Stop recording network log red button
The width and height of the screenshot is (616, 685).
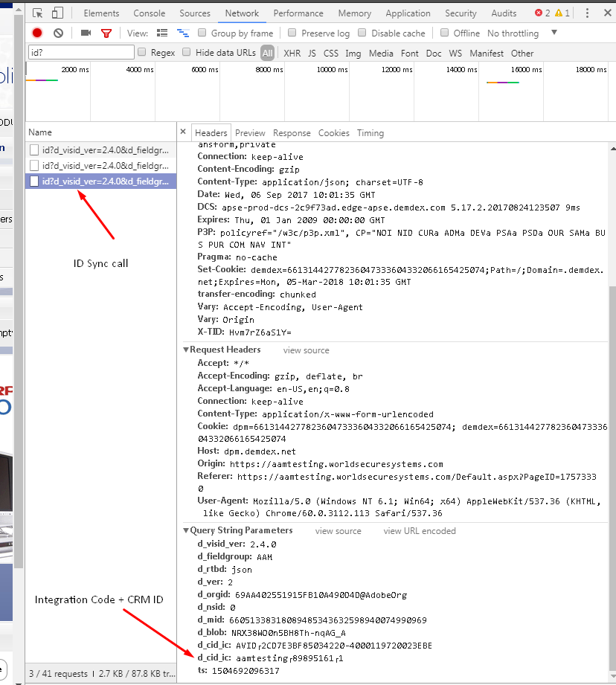[37, 33]
